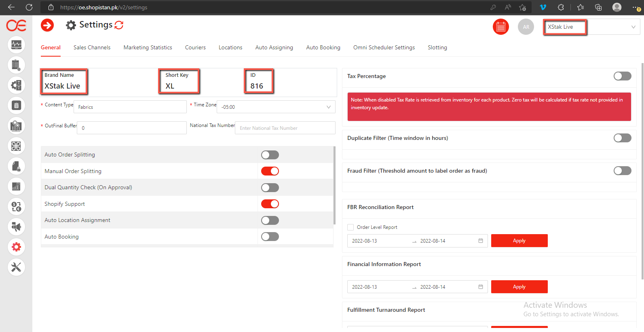Expand the XStak Live brand selector
644x332 pixels.
[x=591, y=27]
